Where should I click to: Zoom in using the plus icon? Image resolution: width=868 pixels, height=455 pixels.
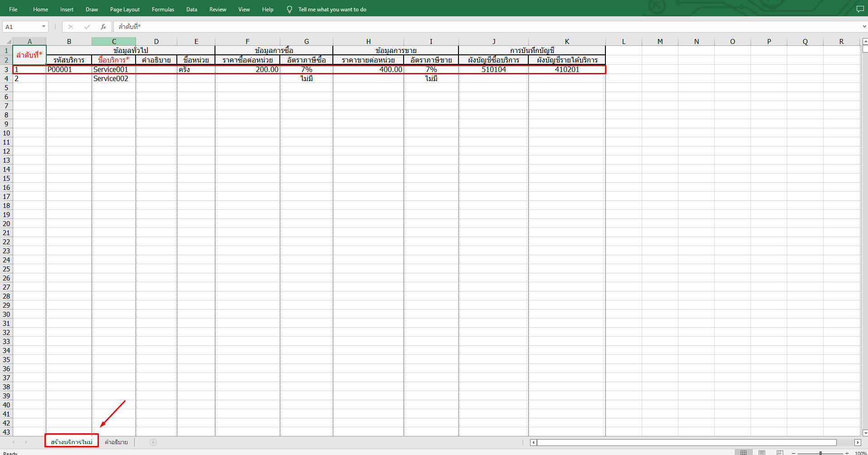pos(846,453)
